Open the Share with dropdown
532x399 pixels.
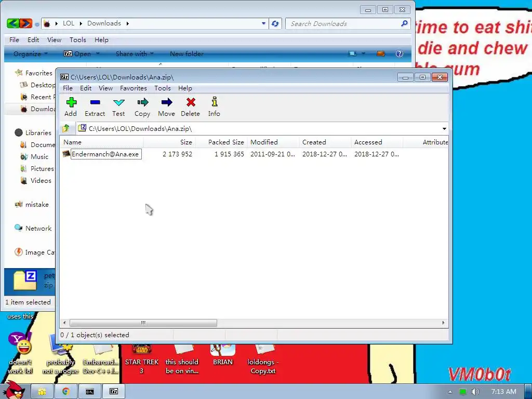[135, 54]
